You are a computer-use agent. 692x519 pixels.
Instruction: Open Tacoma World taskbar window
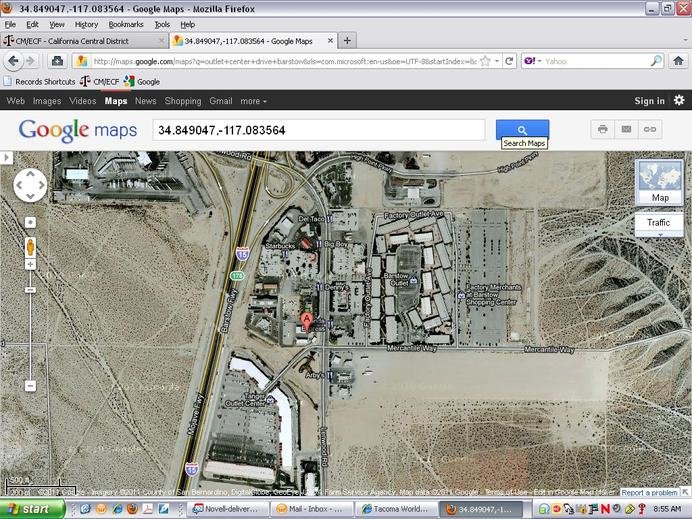pyautogui.click(x=396, y=509)
